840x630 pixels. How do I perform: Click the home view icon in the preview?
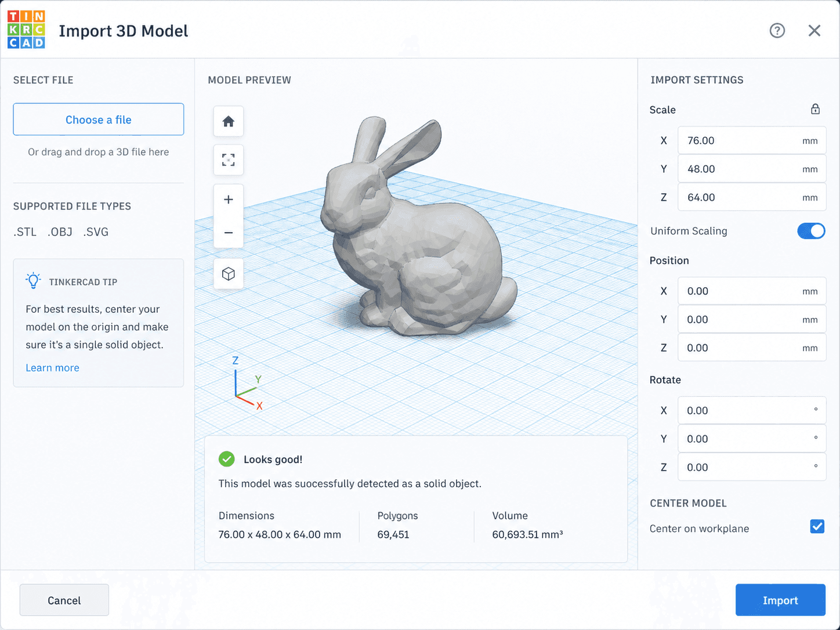(x=228, y=122)
